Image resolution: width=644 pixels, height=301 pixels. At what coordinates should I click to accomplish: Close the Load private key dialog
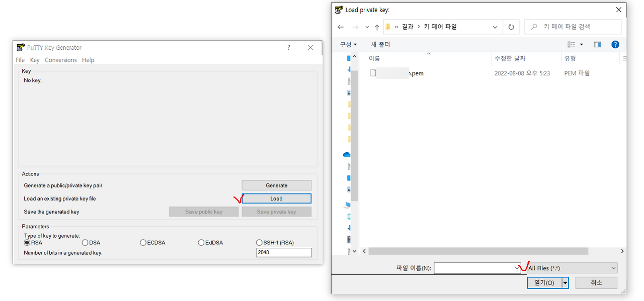pyautogui.click(x=618, y=10)
